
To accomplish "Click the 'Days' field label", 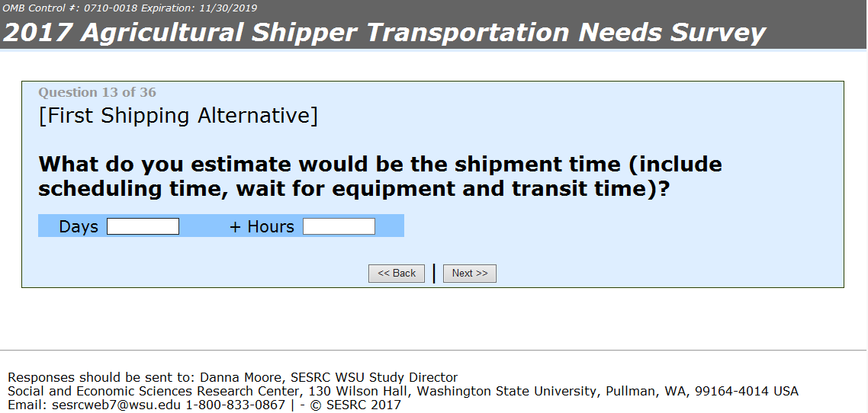I will coord(79,226).
